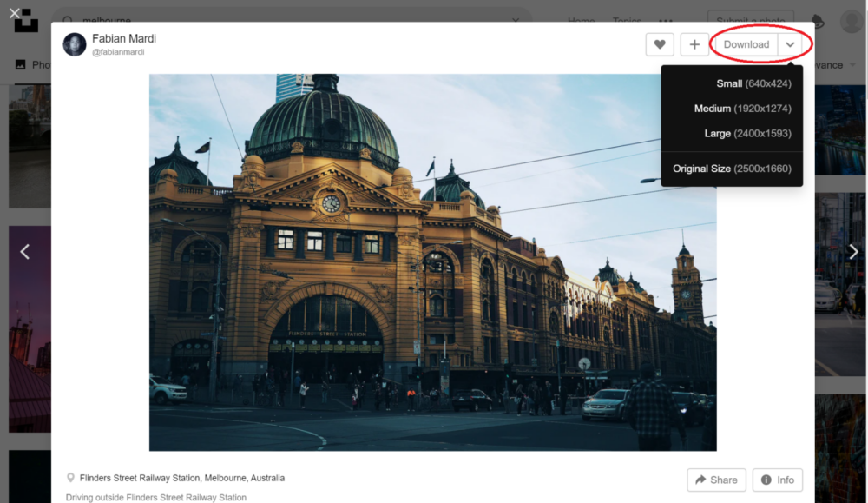This screenshot has height=503, width=868.
Task: Select the photo description text 'Driving outside Flinders Street Railway Station'
Action: [156, 498]
